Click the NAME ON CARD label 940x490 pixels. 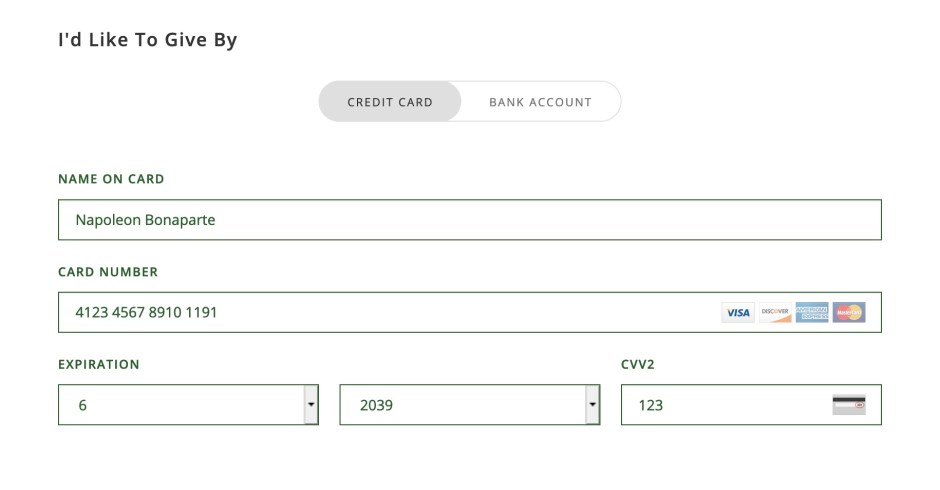[111, 180]
